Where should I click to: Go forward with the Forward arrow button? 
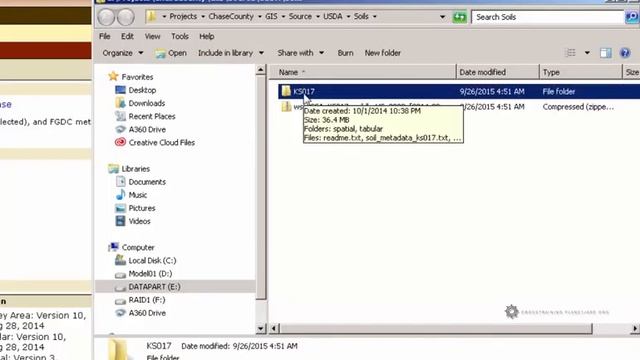point(126,17)
